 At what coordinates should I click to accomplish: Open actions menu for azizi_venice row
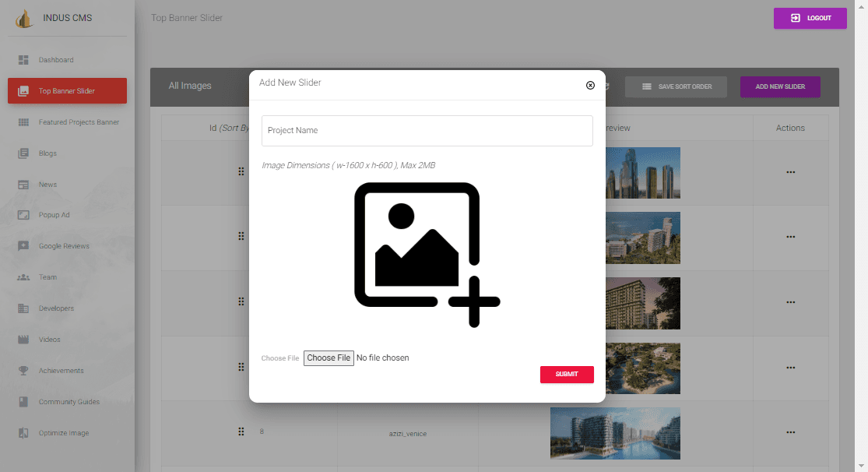click(790, 432)
